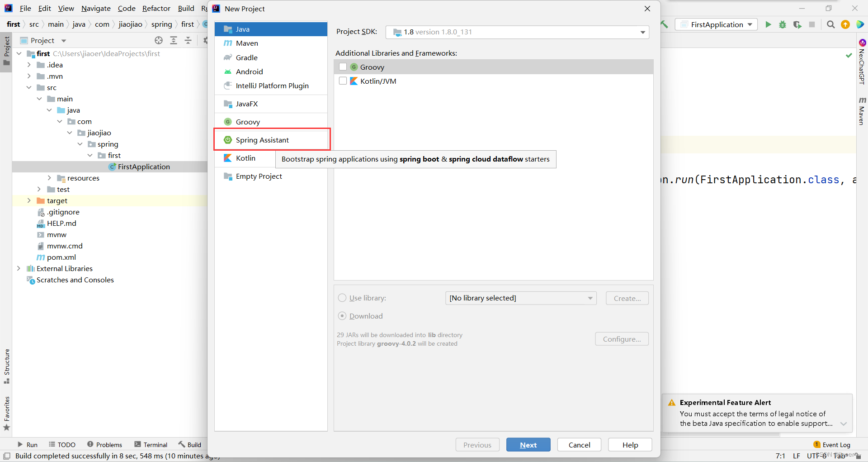Close the New Project dialog
Image resolution: width=868 pixels, height=462 pixels.
647,9
